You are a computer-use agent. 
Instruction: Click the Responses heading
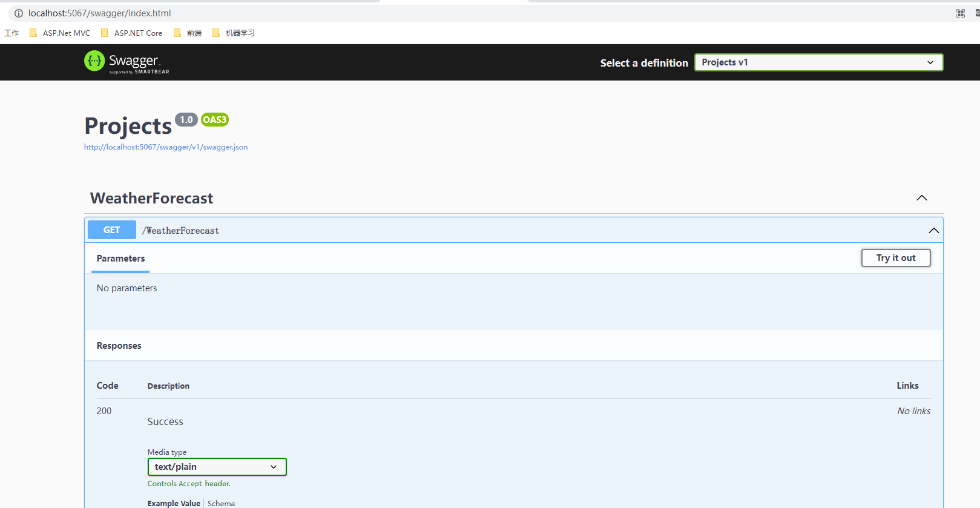click(119, 346)
